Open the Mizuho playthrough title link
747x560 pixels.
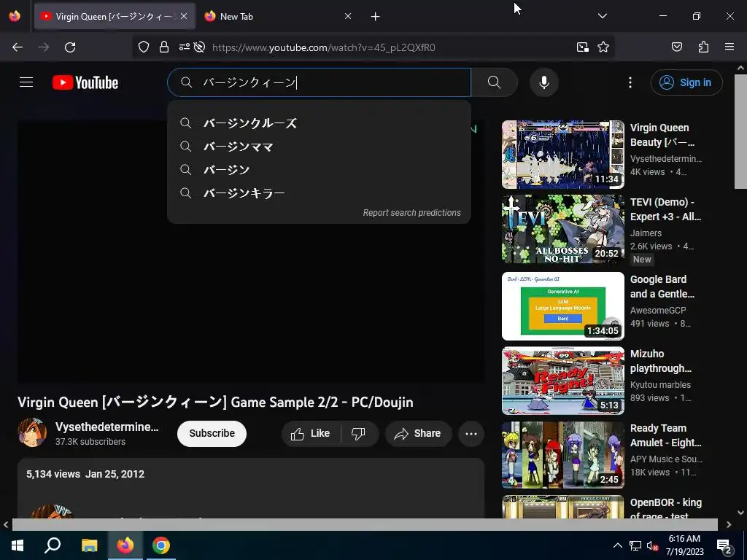coord(661,360)
